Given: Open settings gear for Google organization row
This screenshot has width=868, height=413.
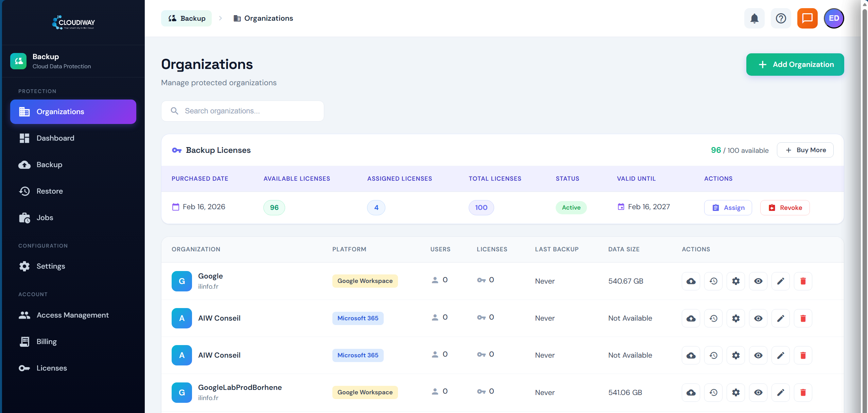Looking at the screenshot, I should pyautogui.click(x=736, y=281).
